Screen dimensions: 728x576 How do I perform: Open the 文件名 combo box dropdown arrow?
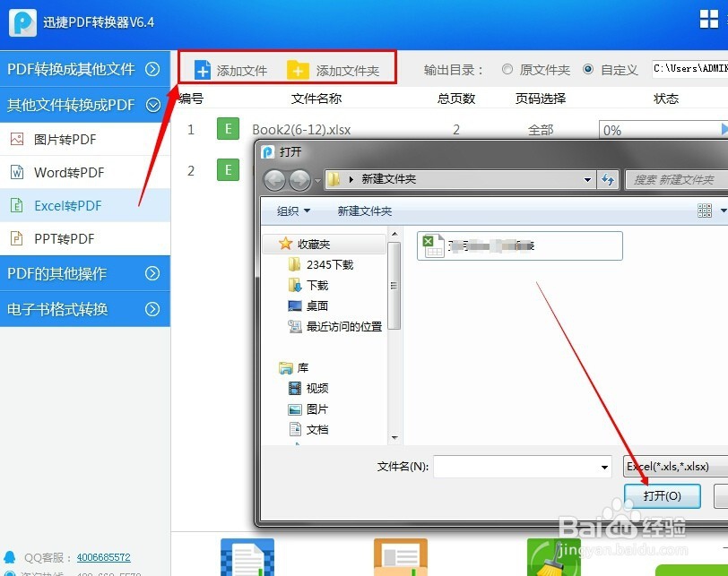604,467
